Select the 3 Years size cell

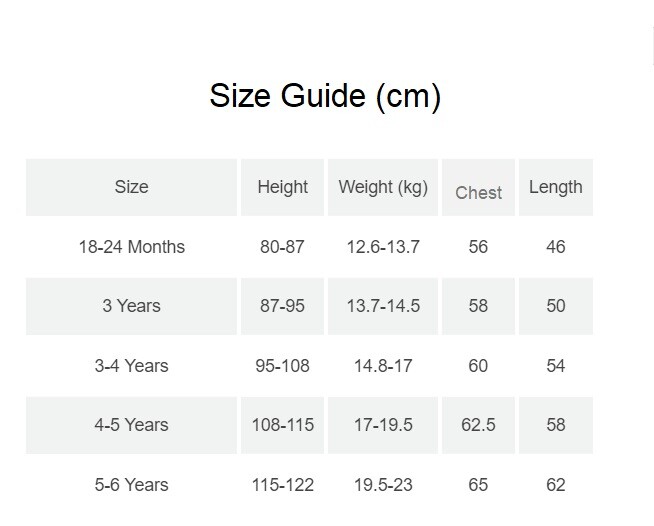coord(131,306)
